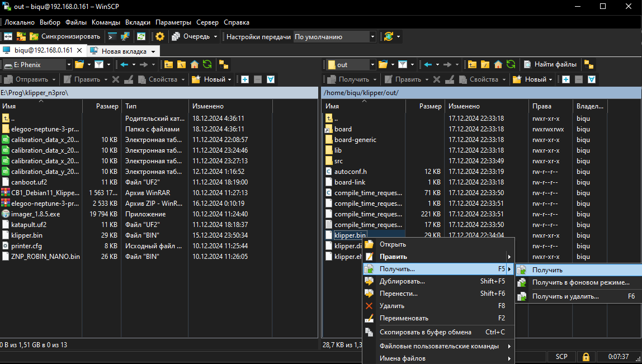Open the out remote directory combo box
642x364 pixels.
351,65
